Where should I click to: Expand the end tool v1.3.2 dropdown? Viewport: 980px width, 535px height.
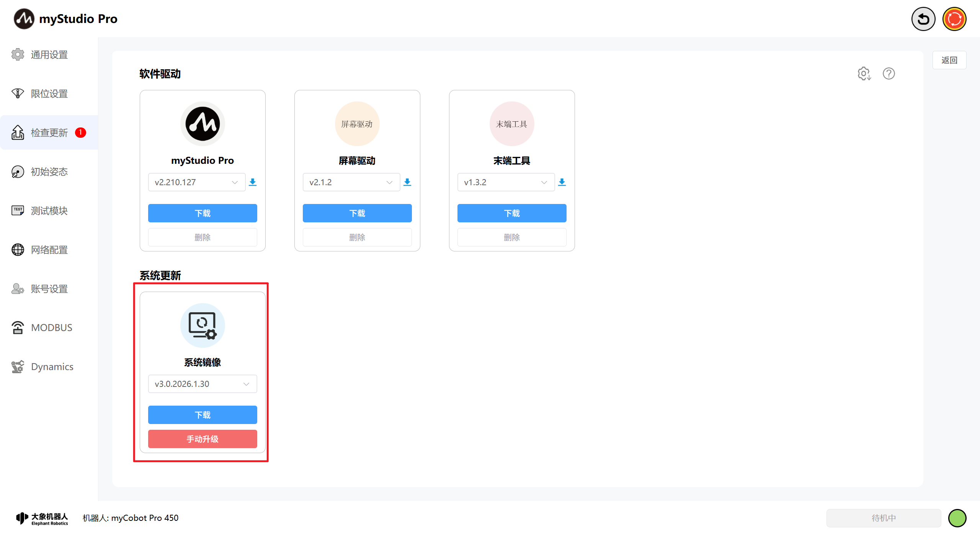pyautogui.click(x=506, y=182)
